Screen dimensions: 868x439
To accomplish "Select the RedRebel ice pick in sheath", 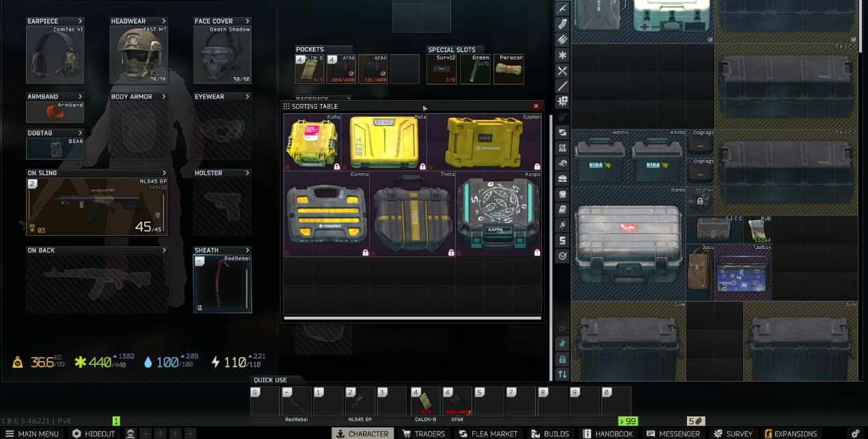I will pos(223,283).
